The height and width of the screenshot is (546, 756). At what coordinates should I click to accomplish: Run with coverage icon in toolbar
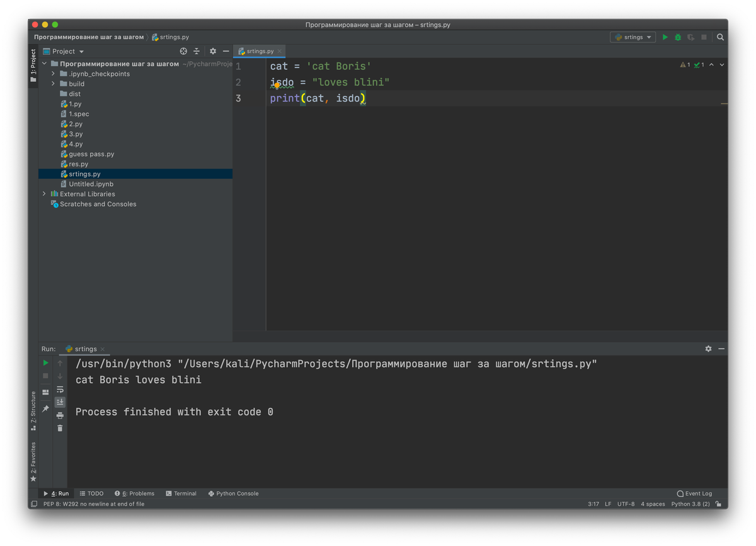(691, 37)
